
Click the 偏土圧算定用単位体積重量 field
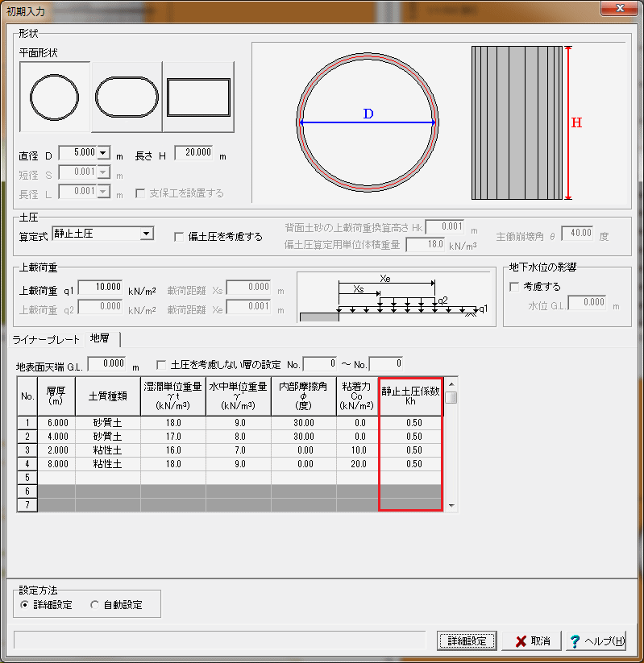pyautogui.click(x=426, y=244)
